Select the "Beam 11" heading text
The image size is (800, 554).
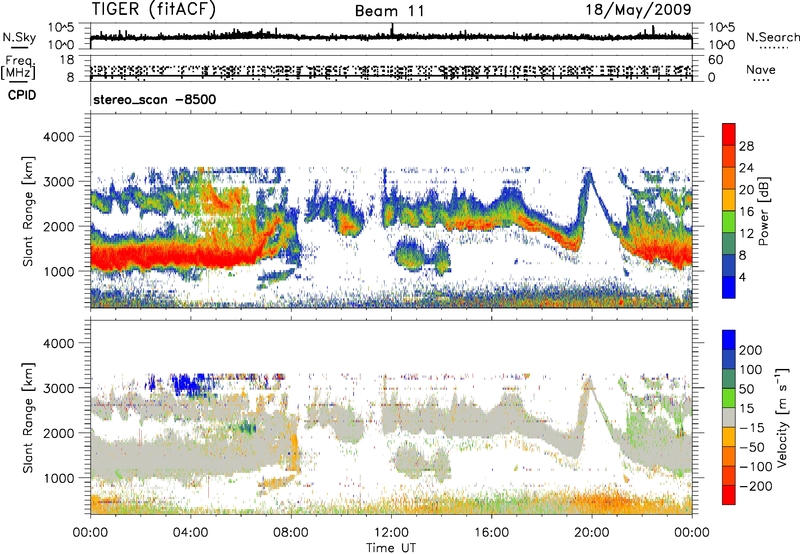390,11
